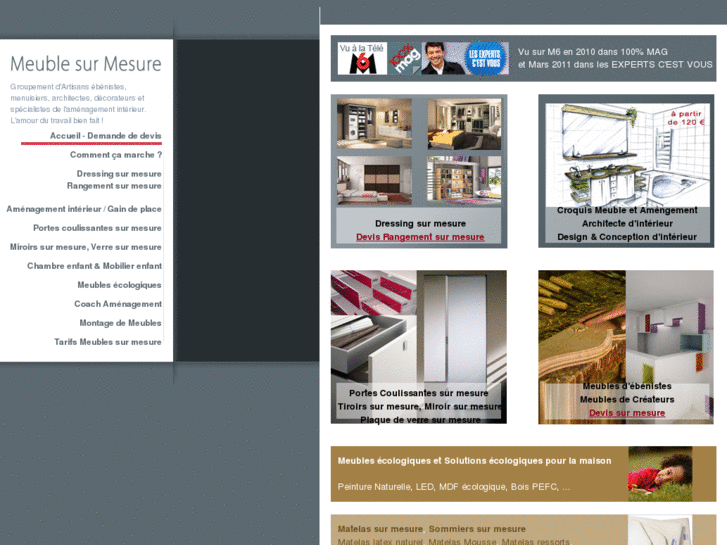Click Design & Conception d'intérieur text

pyautogui.click(x=627, y=237)
